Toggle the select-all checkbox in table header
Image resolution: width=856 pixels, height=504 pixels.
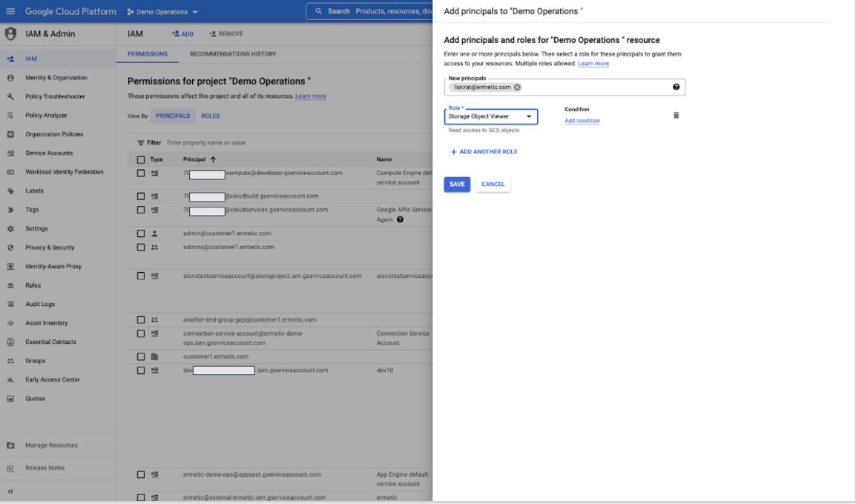141,159
